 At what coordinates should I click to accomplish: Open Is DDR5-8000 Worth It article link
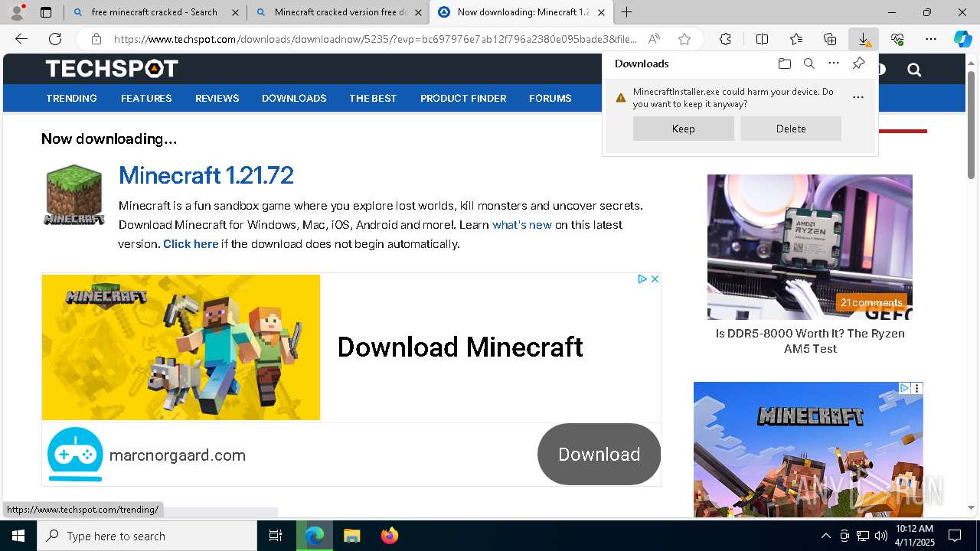pos(810,341)
